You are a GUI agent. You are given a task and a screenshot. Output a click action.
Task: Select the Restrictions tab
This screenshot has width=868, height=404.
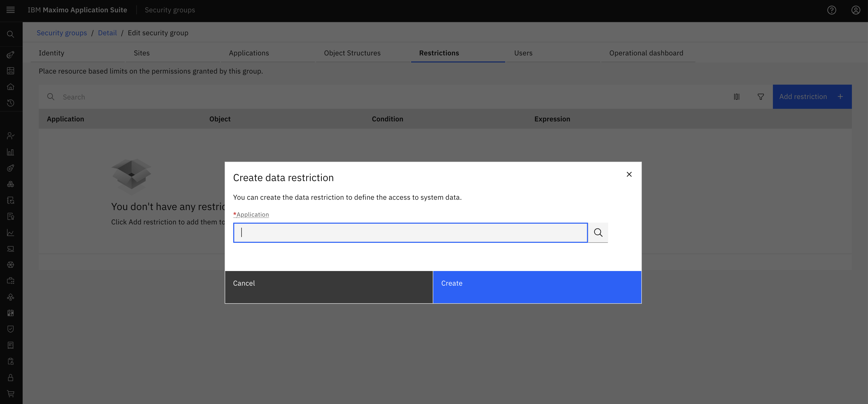pos(458,53)
